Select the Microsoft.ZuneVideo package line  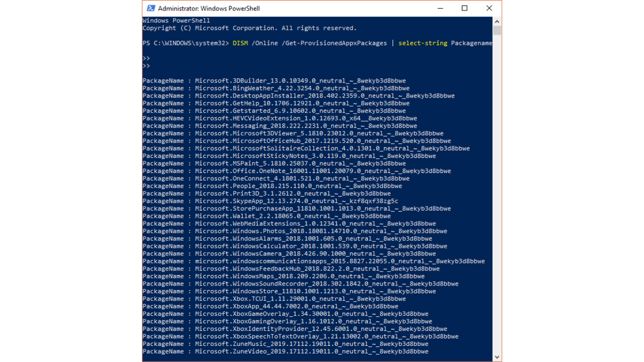coord(286,351)
